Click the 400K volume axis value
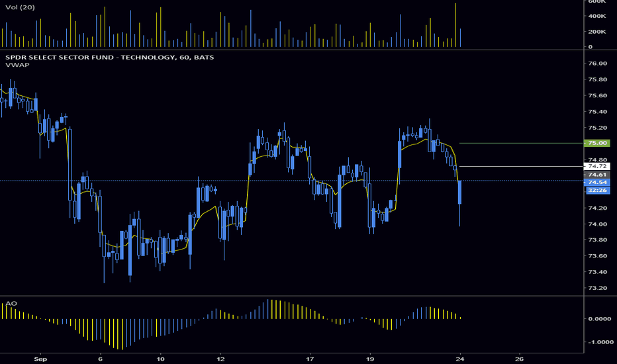The height and width of the screenshot is (364, 617). (597, 16)
